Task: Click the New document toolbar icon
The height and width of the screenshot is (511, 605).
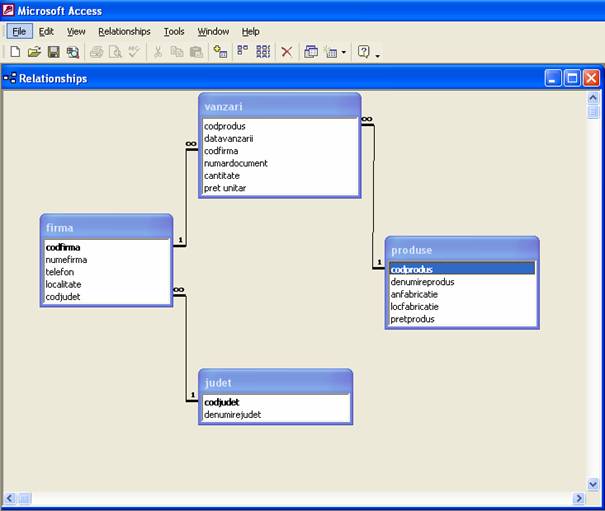Action: pos(15,52)
